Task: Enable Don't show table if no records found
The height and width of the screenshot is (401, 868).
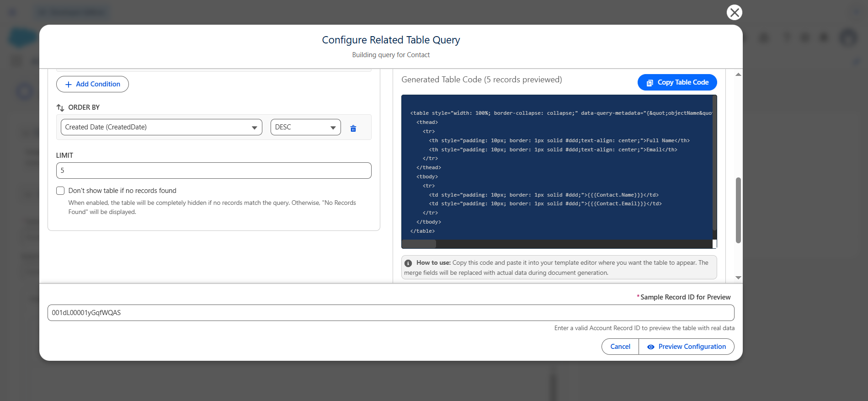Action: pyautogui.click(x=60, y=191)
